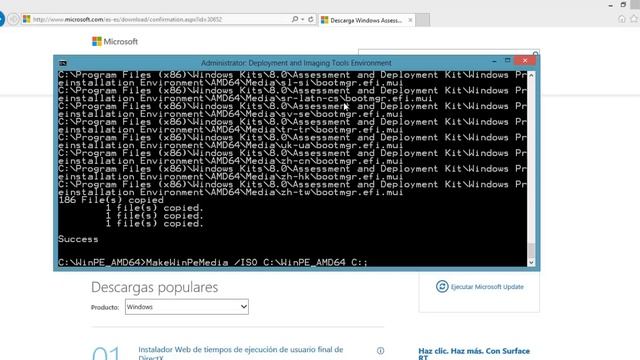
Task: Click the command prompt window icon
Action: 63,63
